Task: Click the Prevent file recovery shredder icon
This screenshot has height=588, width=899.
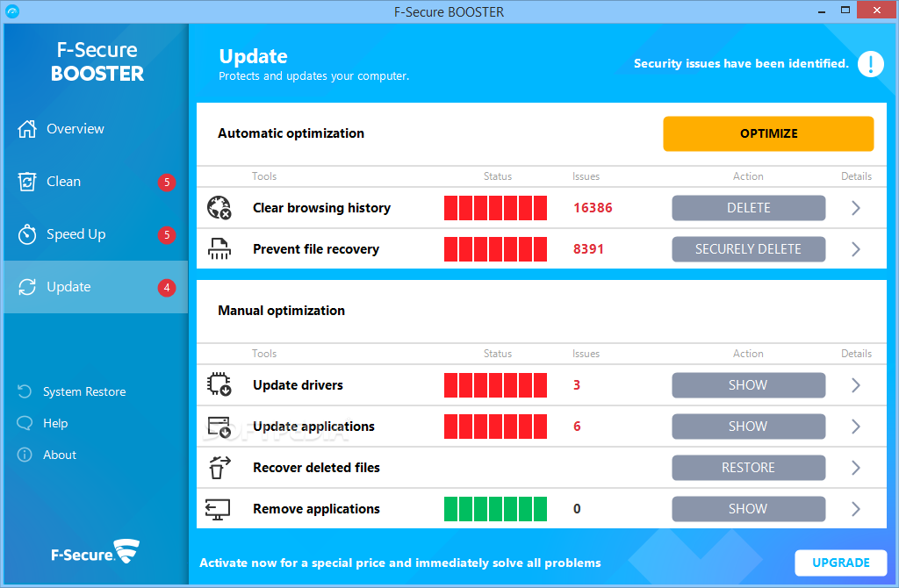Action: (219, 248)
